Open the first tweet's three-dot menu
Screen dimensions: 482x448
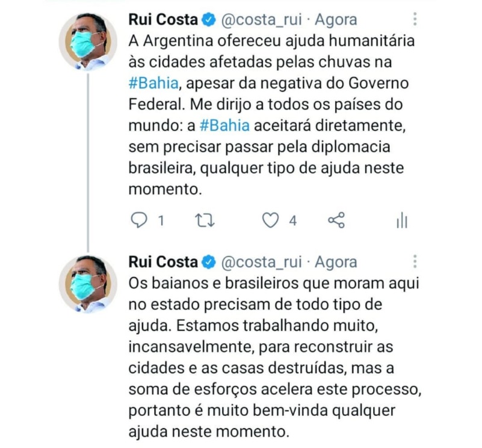[x=415, y=19]
